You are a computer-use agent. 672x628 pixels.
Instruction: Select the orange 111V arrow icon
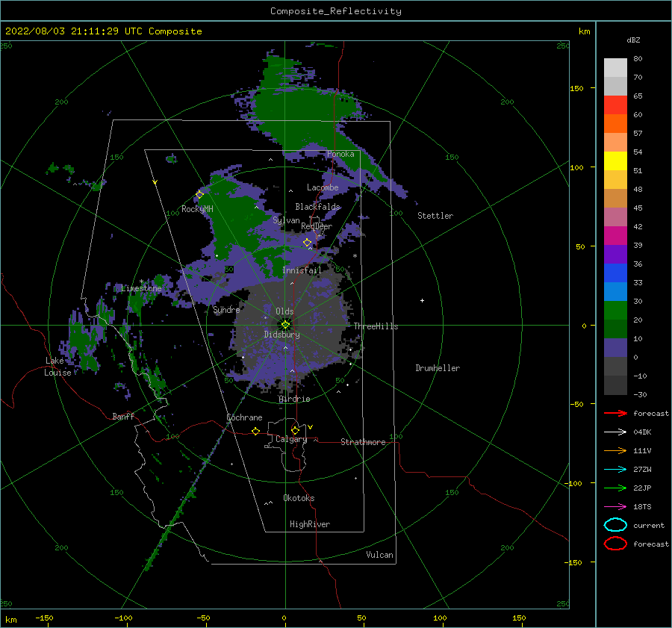point(615,450)
